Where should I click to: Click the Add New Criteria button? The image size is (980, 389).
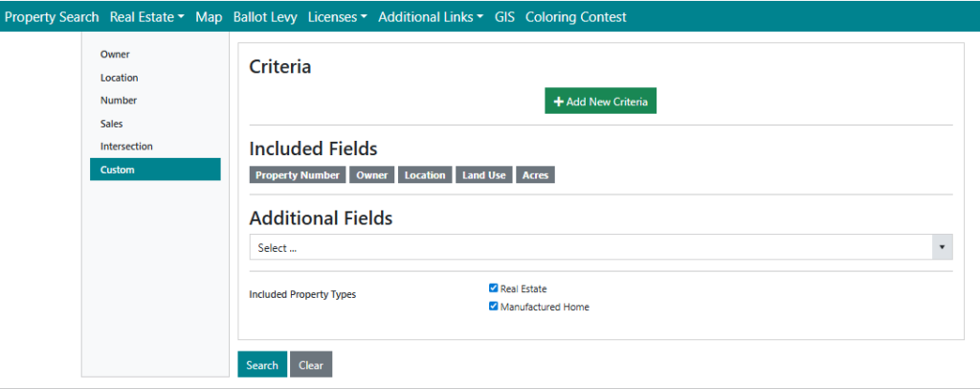[x=600, y=102]
